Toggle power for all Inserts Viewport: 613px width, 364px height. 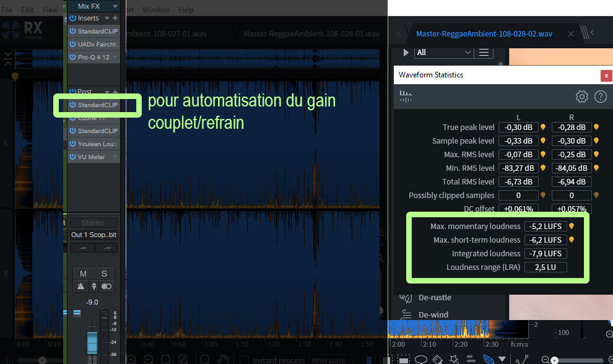(72, 18)
